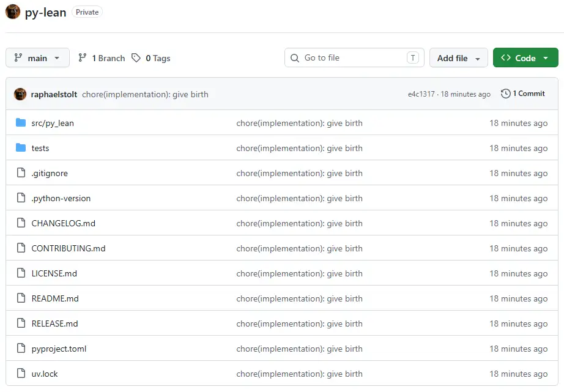Image resolution: width=564 pixels, height=392 pixels.
Task: Open uv.lock
Action: pos(45,374)
